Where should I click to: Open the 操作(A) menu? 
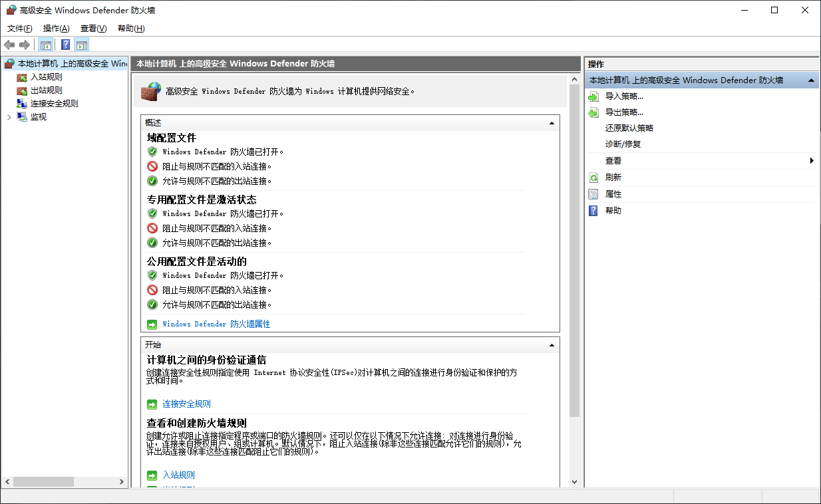click(x=56, y=29)
